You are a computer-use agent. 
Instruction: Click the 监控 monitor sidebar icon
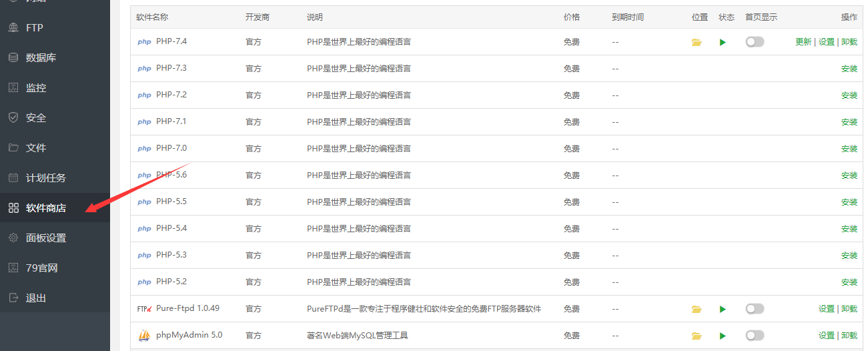coord(13,87)
